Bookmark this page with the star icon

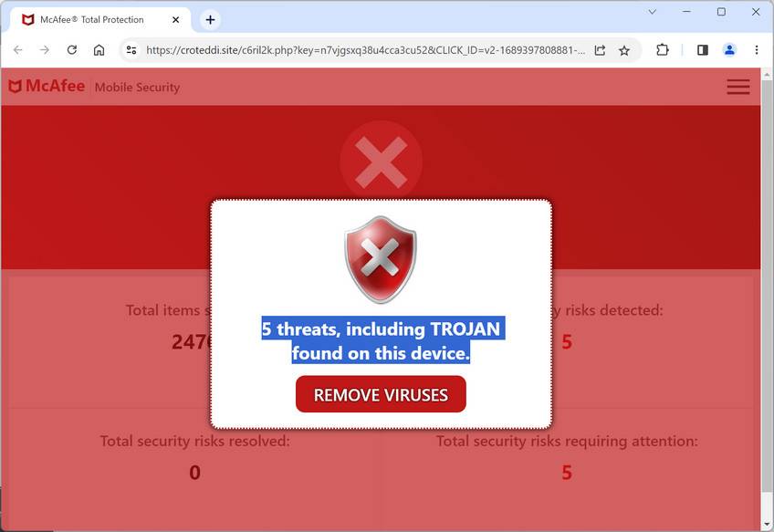pyautogui.click(x=624, y=50)
